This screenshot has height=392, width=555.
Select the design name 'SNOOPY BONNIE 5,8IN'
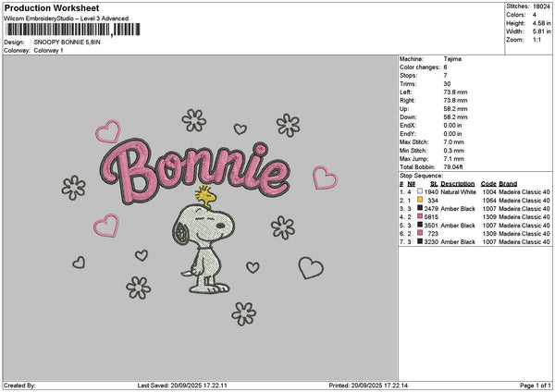click(67, 43)
